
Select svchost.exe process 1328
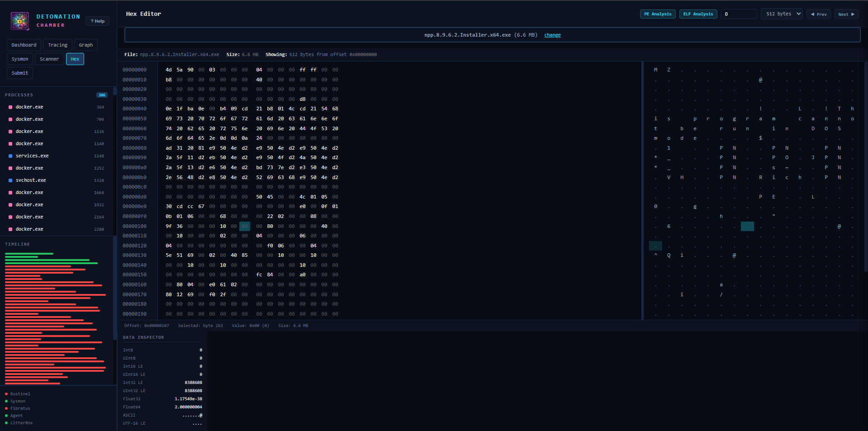pos(57,180)
